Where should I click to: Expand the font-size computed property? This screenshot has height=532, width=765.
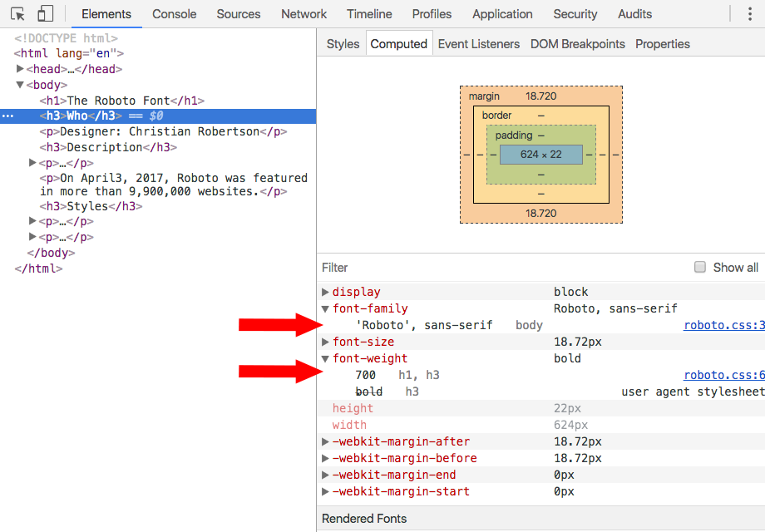[x=325, y=342]
